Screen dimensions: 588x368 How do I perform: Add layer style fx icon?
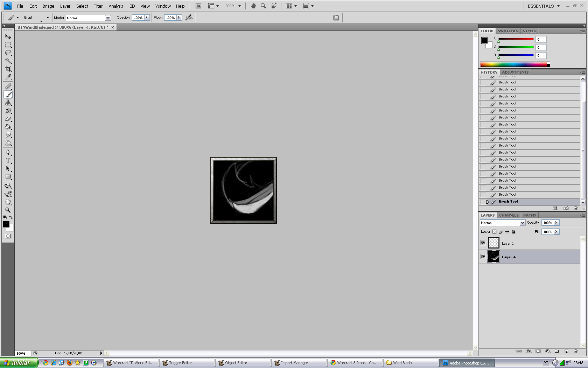point(528,351)
